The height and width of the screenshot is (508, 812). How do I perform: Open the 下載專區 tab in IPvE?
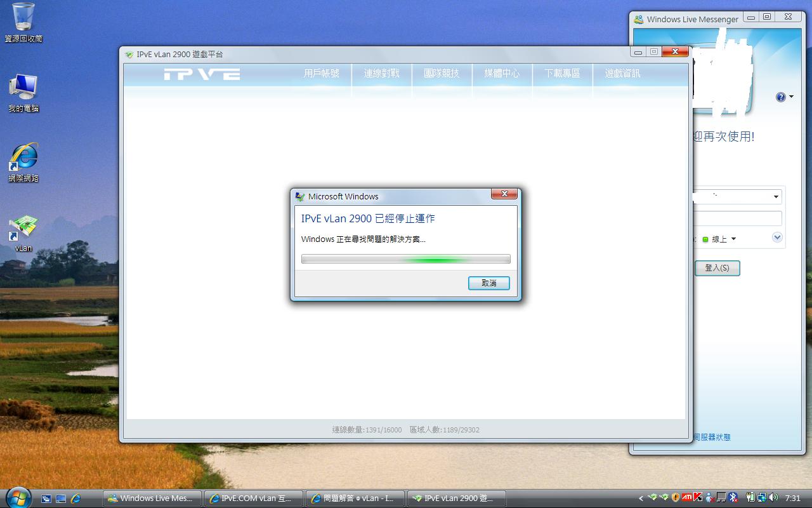click(562, 74)
